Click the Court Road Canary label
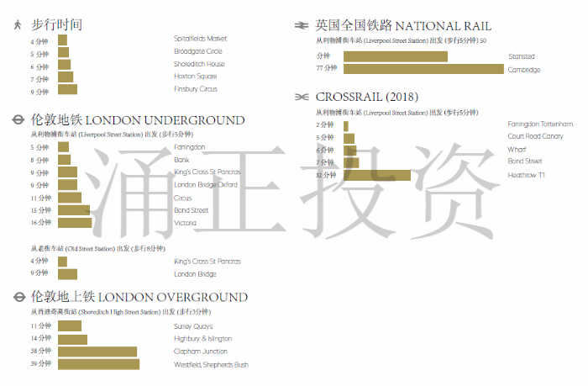Screen dimensions: 588x386 point(536,136)
